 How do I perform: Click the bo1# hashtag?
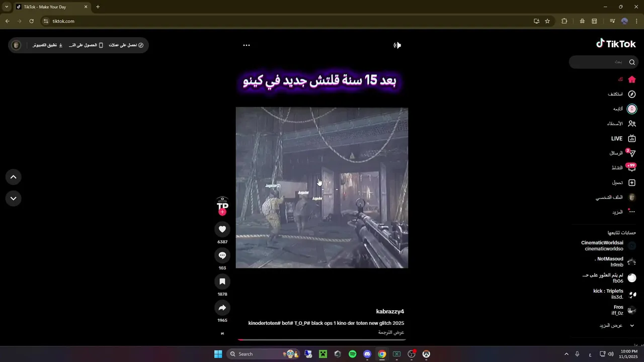click(287, 323)
